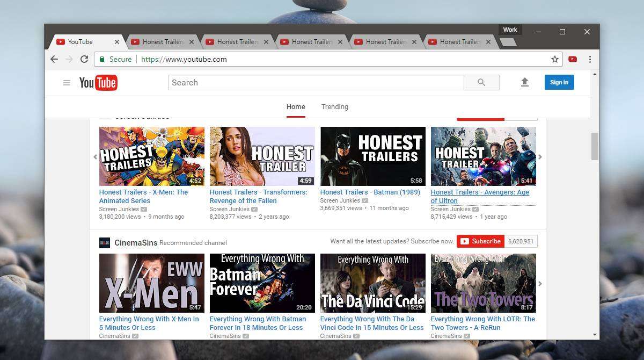
Task: Click the scrollbar down arrow
Action: coord(595,334)
